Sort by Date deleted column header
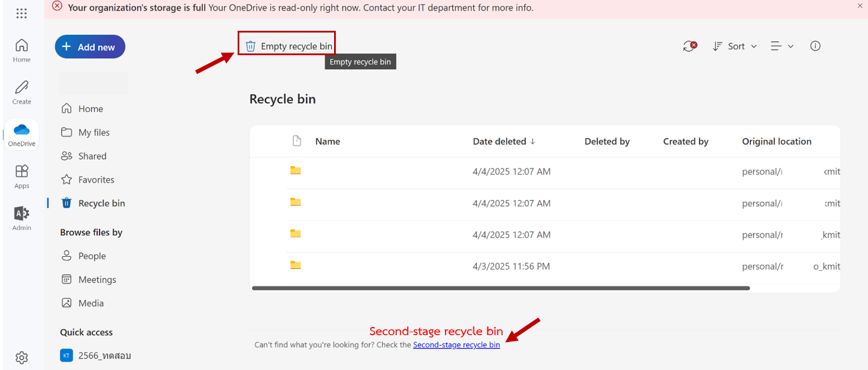The width and height of the screenshot is (868, 370). (503, 142)
